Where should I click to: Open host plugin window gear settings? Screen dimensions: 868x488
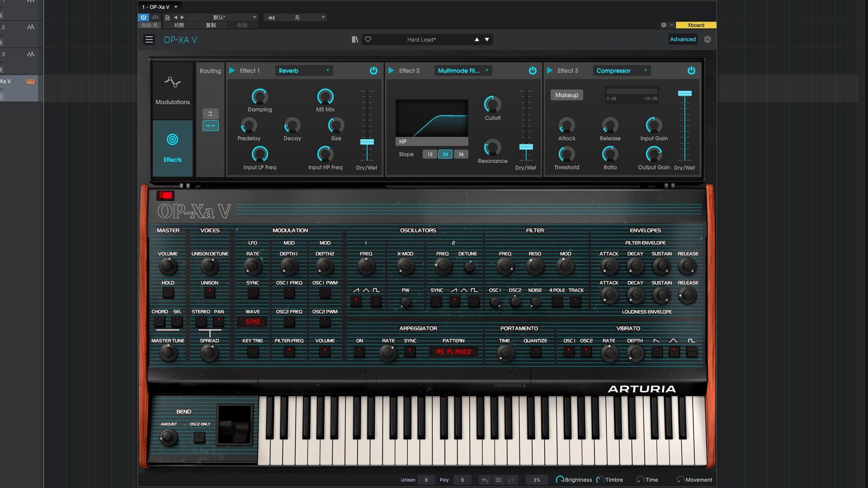(x=664, y=25)
